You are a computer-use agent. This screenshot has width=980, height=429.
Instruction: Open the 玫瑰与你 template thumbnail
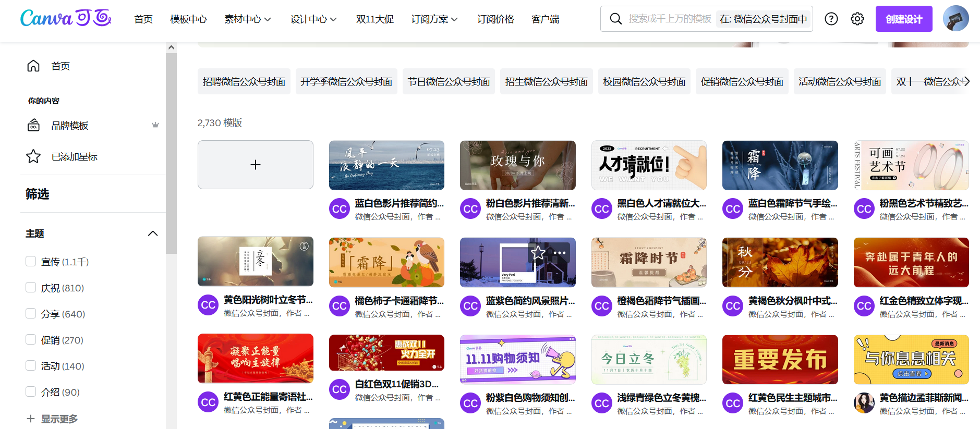[x=518, y=165]
